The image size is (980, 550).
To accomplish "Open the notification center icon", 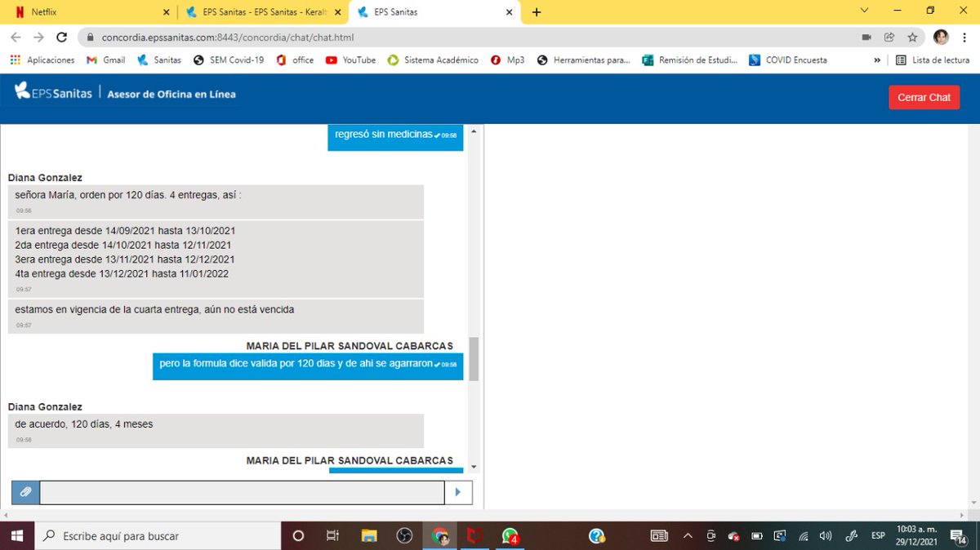I will (959, 536).
